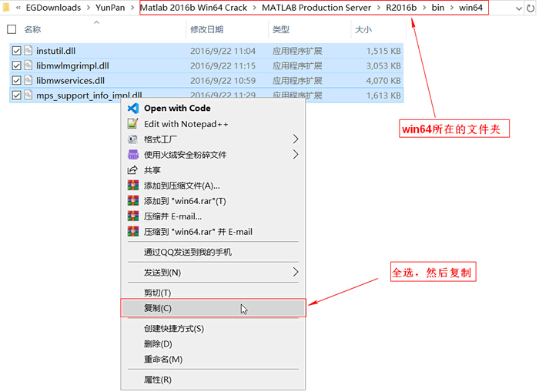Image resolution: width=539 pixels, height=392 pixels.
Task: Click the Visual Studio Code icon in context menu
Action: pos(133,109)
